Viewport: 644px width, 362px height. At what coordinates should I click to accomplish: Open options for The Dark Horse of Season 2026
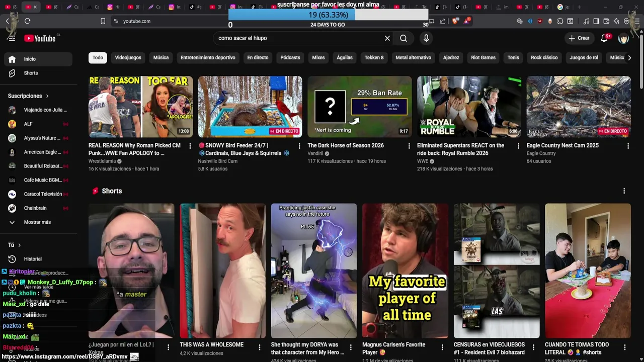pos(409,146)
